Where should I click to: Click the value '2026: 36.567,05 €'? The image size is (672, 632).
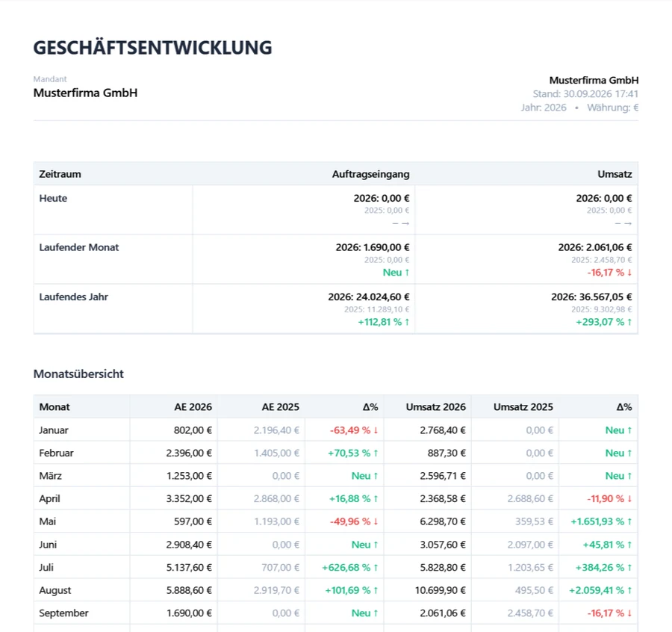pyautogui.click(x=591, y=297)
